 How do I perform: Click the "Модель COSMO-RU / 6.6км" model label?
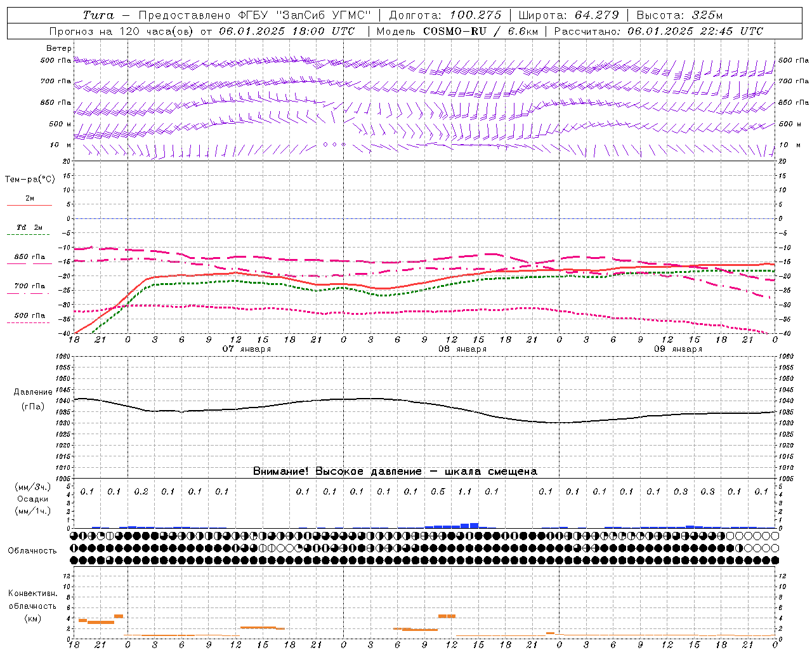click(457, 31)
